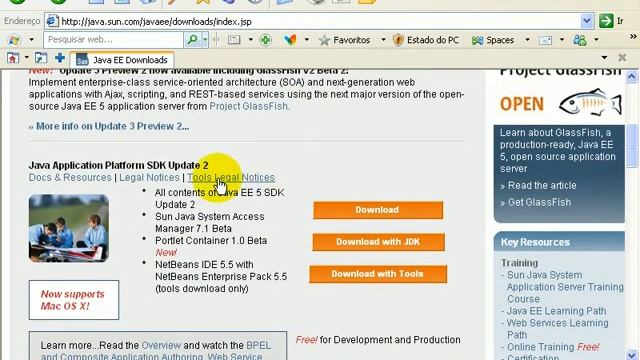Viewport: 640px width, 360px height.
Task: Open the Java EE Learning Path link
Action: 556,311
